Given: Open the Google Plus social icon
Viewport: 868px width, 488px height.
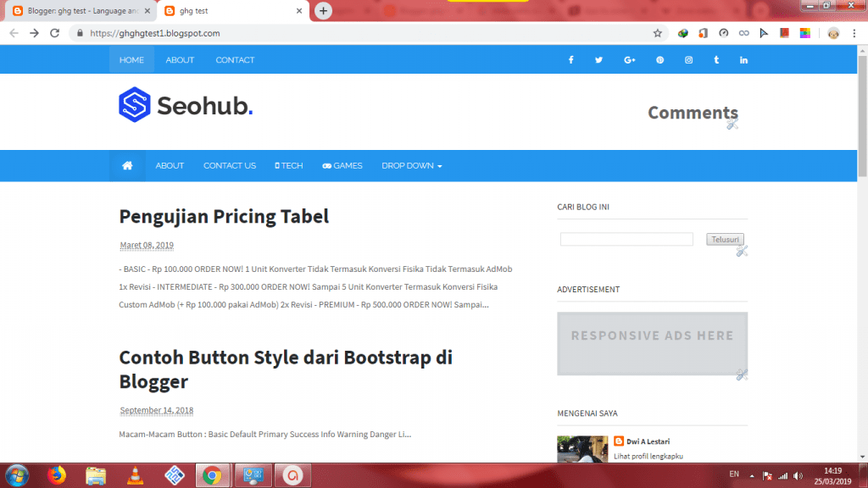Looking at the screenshot, I should [630, 60].
